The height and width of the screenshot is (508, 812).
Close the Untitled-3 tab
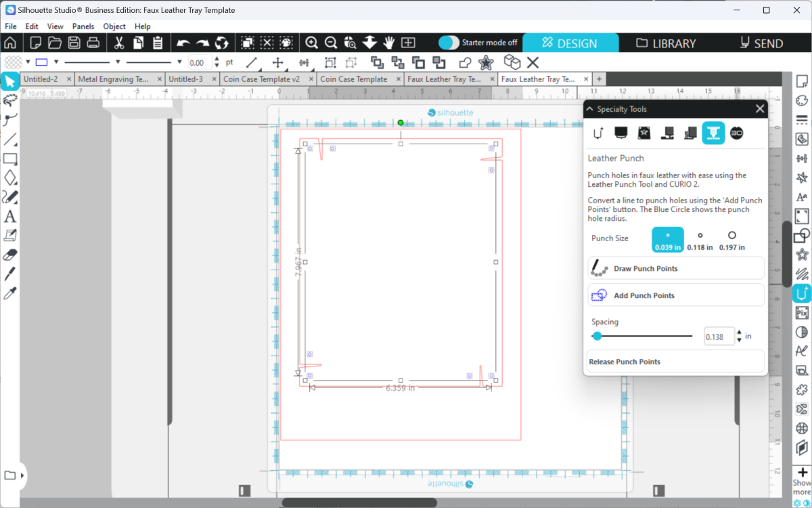point(214,79)
